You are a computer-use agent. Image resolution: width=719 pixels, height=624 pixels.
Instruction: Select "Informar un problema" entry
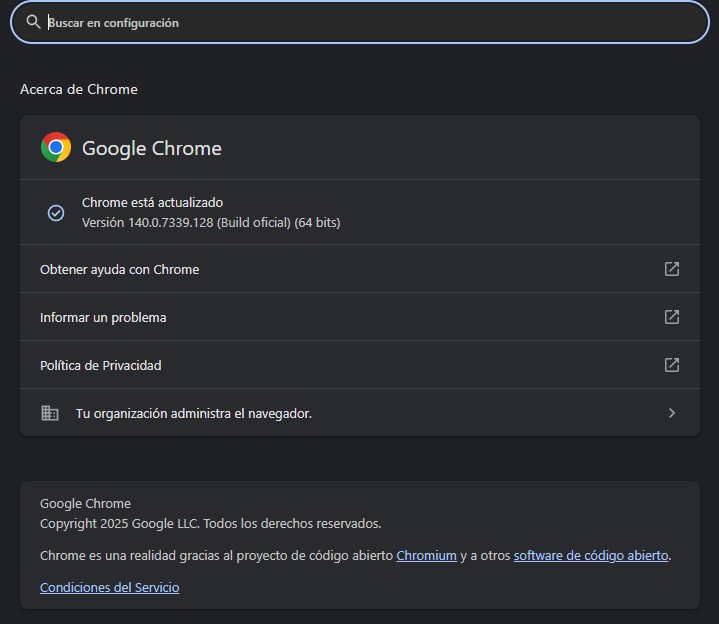click(103, 317)
